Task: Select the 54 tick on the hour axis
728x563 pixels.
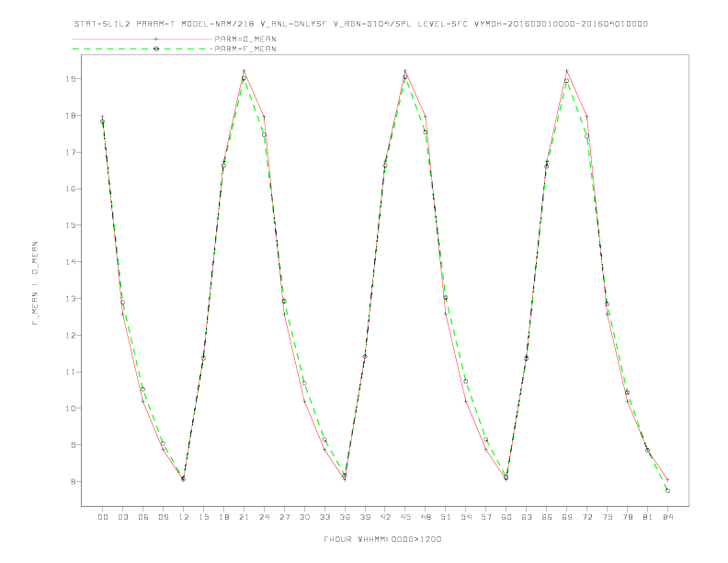Action: click(x=466, y=517)
